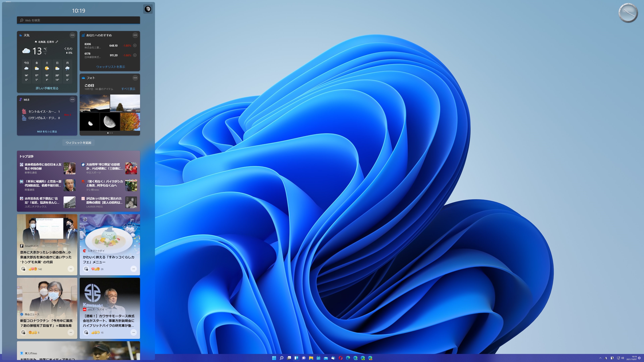Open the autumn orange tree photo

pyautogui.click(x=130, y=122)
